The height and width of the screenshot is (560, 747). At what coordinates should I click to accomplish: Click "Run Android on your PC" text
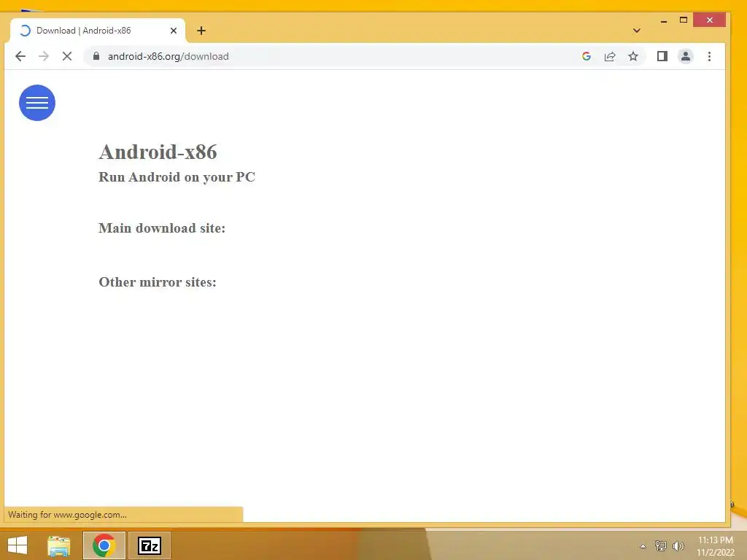(x=177, y=177)
